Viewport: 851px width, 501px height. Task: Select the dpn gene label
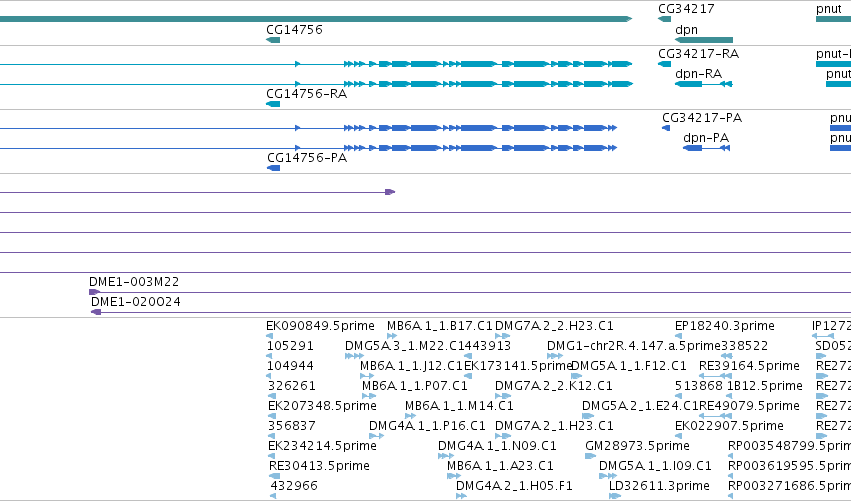687,30
